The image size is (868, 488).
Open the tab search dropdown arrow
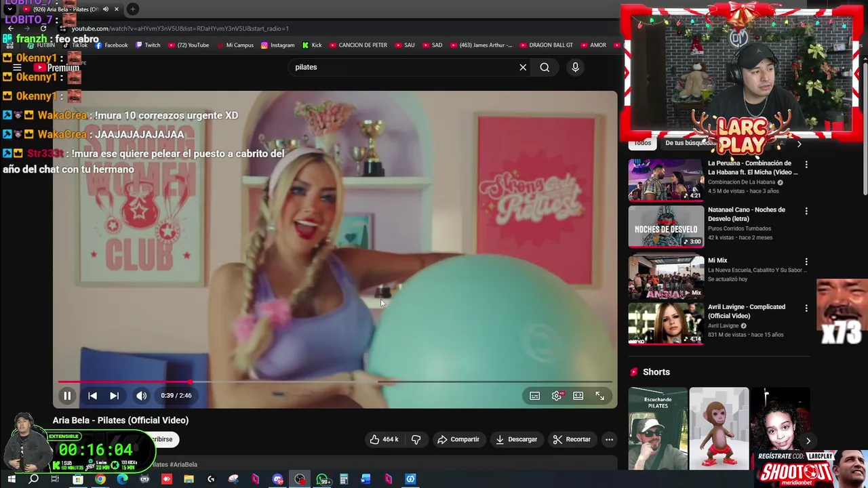tap(9, 9)
